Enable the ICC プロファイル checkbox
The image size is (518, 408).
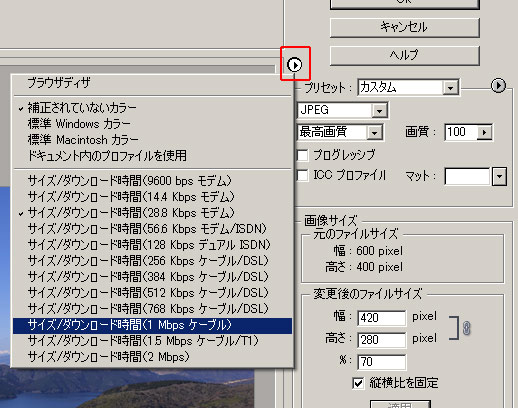tap(302, 176)
